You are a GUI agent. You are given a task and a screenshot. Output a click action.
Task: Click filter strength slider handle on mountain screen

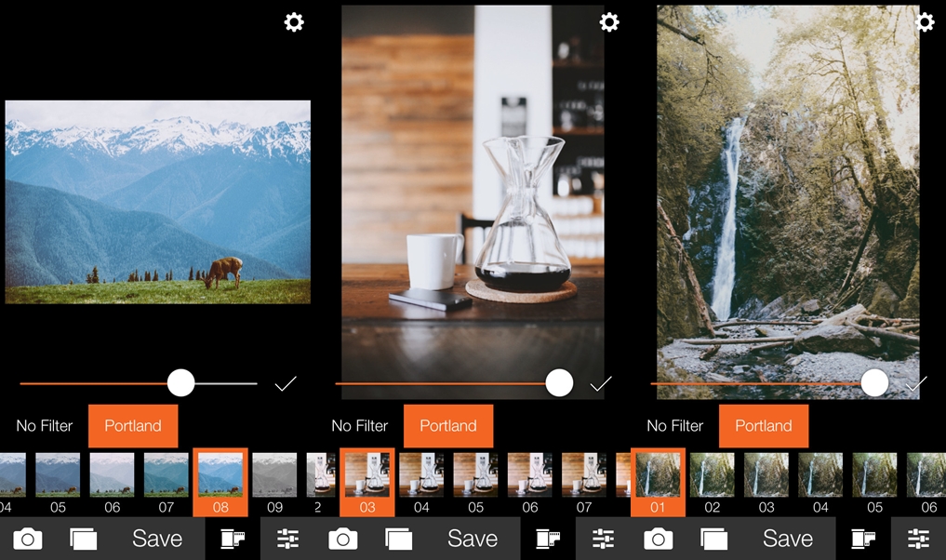[181, 383]
